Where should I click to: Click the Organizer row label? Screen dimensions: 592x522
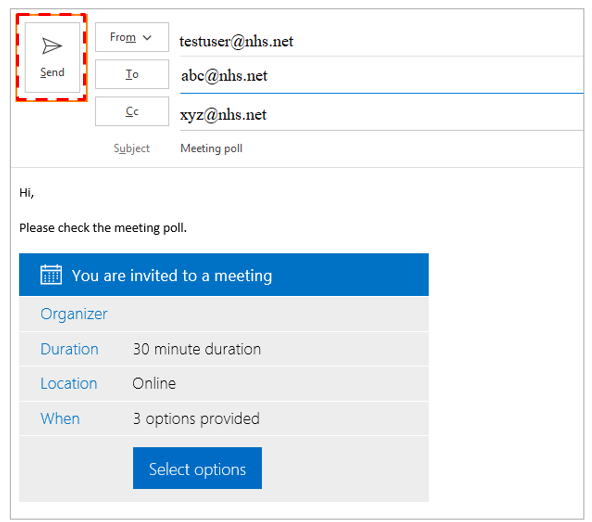[x=74, y=314]
